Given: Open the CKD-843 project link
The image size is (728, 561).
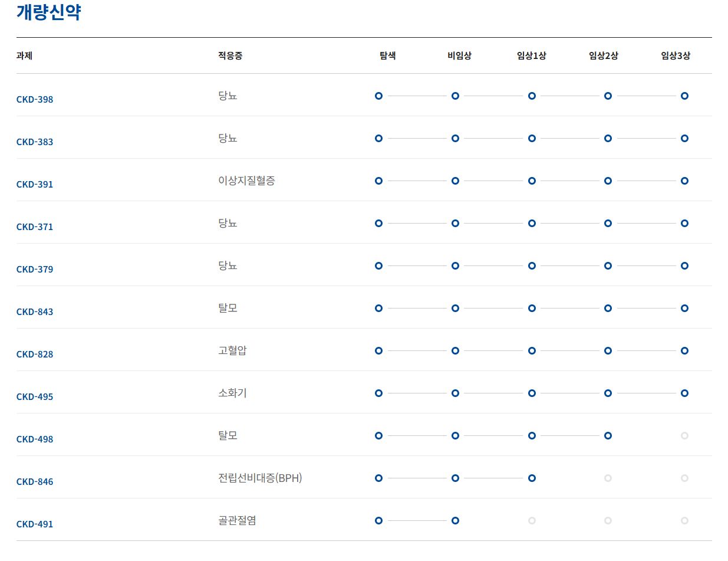Looking at the screenshot, I should click(x=35, y=311).
